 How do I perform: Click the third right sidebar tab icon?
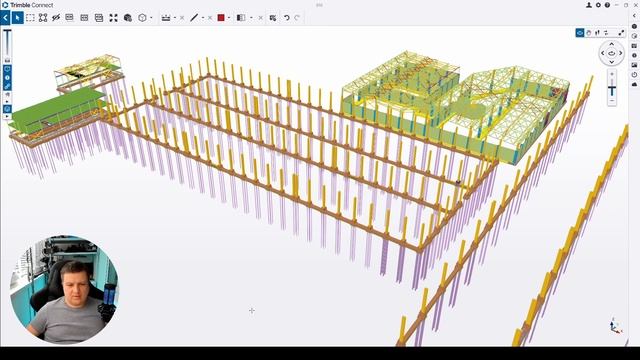(x=634, y=46)
